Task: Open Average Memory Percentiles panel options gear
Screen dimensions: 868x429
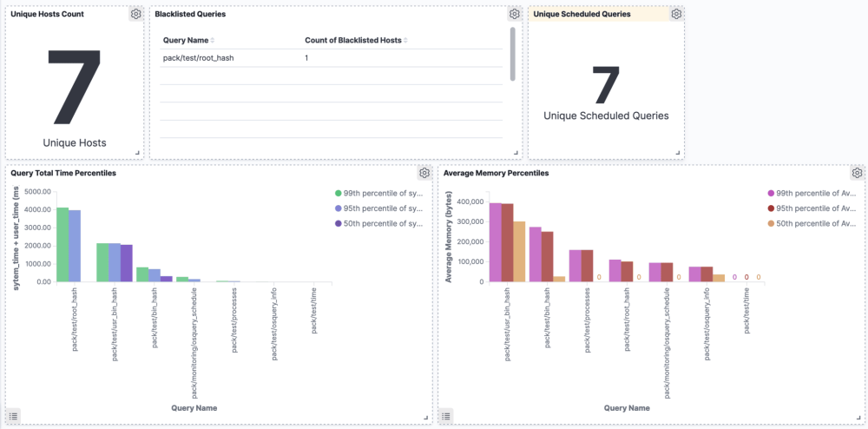Action: point(857,173)
